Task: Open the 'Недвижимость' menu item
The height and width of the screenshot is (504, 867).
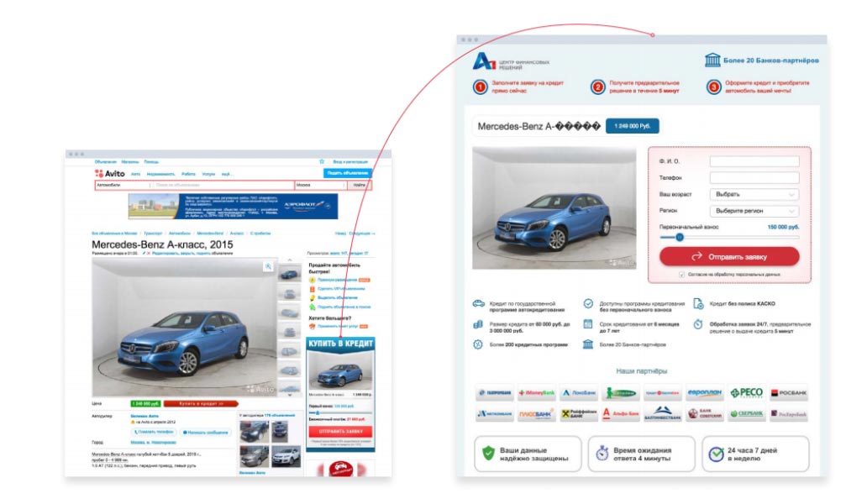Action: (160, 174)
